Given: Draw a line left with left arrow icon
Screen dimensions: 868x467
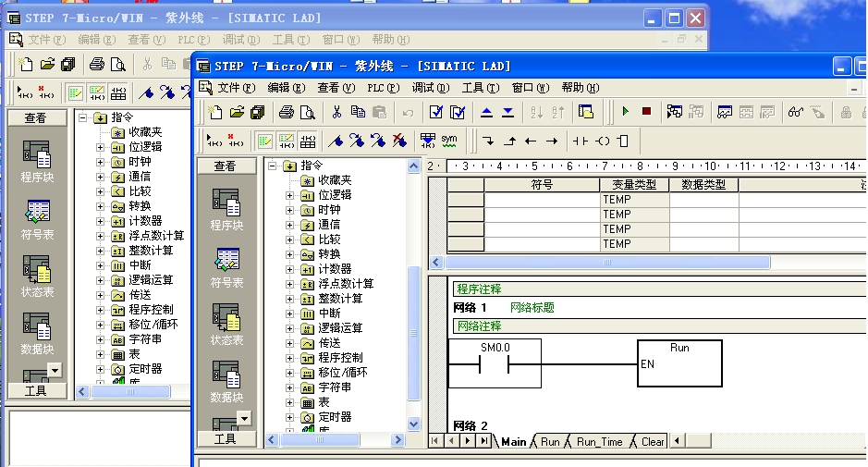Looking at the screenshot, I should pyautogui.click(x=531, y=141).
